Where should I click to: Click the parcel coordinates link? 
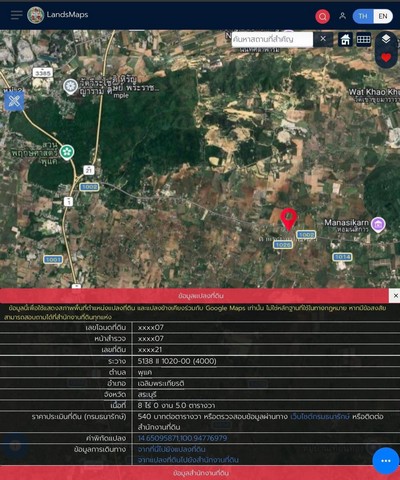click(x=182, y=438)
